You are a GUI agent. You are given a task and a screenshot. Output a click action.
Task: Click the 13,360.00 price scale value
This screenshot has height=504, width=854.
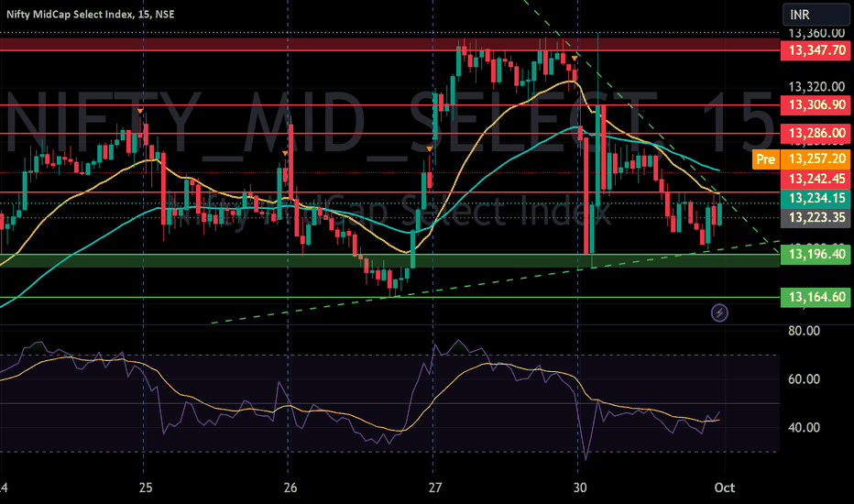[x=816, y=34]
